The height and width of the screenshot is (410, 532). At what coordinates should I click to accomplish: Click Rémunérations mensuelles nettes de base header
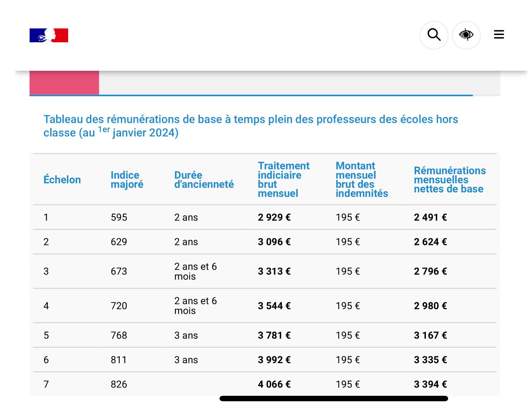450,180
